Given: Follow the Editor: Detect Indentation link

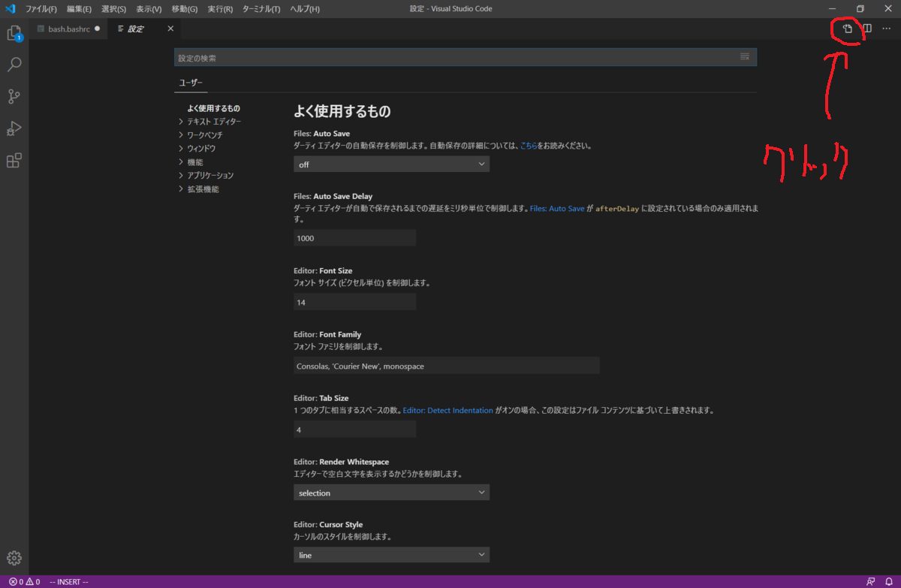Looking at the screenshot, I should click(x=448, y=411).
